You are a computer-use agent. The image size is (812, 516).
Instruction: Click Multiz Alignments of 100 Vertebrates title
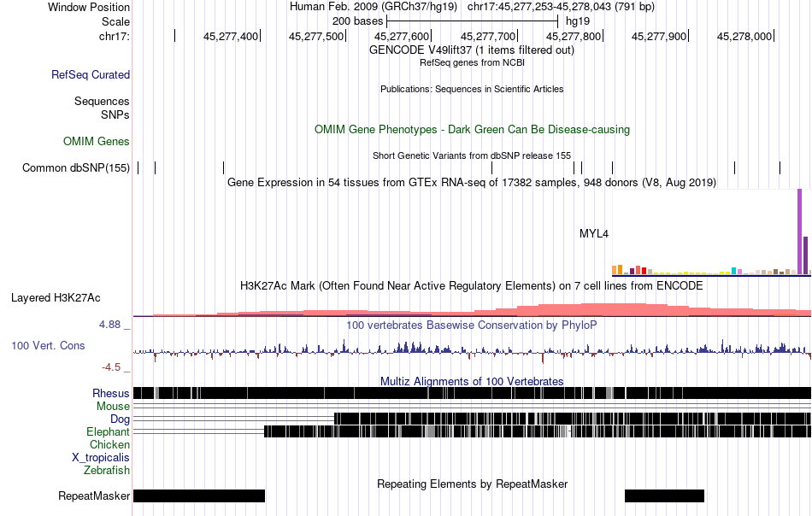click(472, 381)
